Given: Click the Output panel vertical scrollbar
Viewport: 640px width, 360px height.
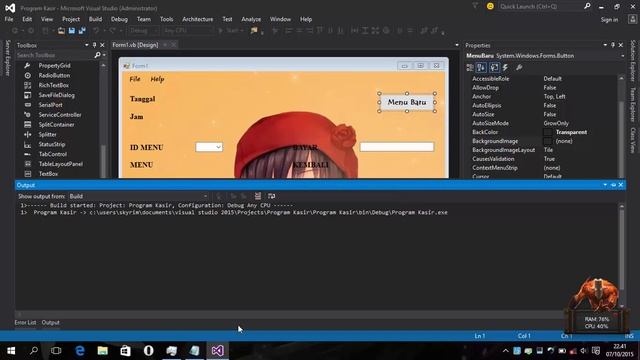Looking at the screenshot, I should pos(622,256).
